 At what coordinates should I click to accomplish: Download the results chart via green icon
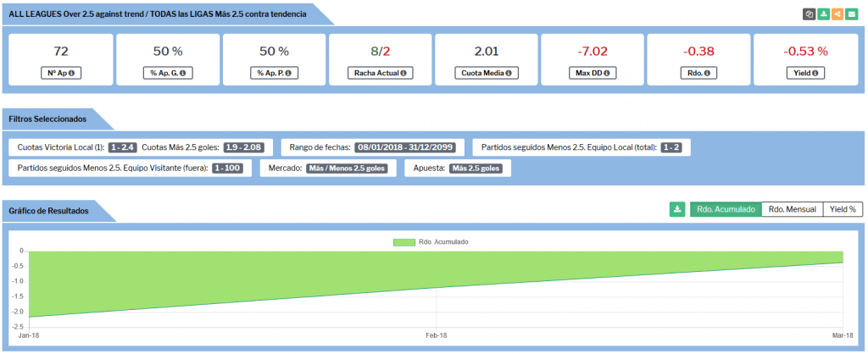coord(676,209)
